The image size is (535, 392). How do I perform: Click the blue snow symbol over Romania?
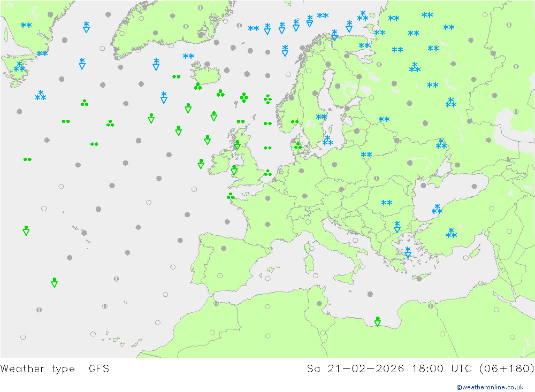click(x=387, y=203)
